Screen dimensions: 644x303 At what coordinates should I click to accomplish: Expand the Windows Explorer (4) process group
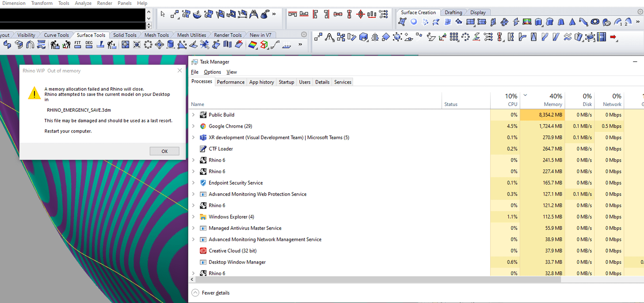pos(193,217)
